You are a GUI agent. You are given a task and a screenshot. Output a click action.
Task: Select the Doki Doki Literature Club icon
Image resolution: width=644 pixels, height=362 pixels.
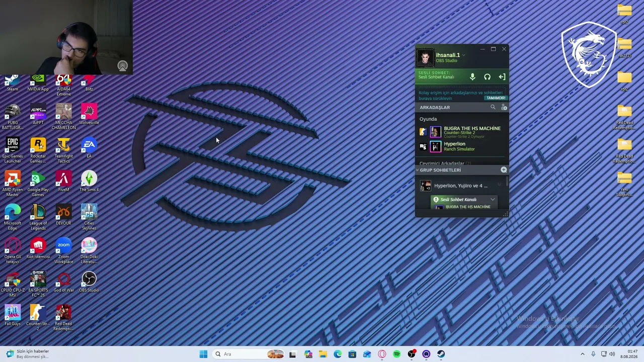click(89, 251)
